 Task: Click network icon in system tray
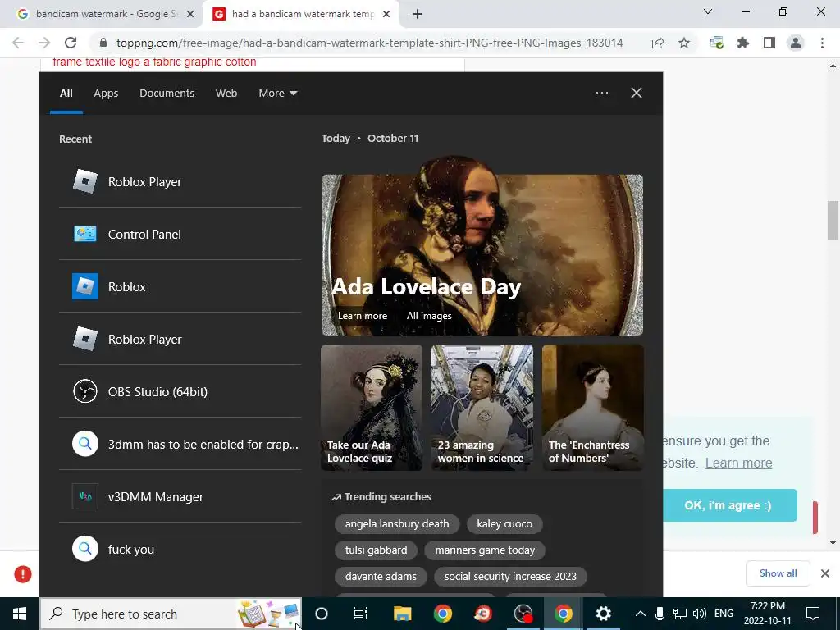tap(680, 614)
